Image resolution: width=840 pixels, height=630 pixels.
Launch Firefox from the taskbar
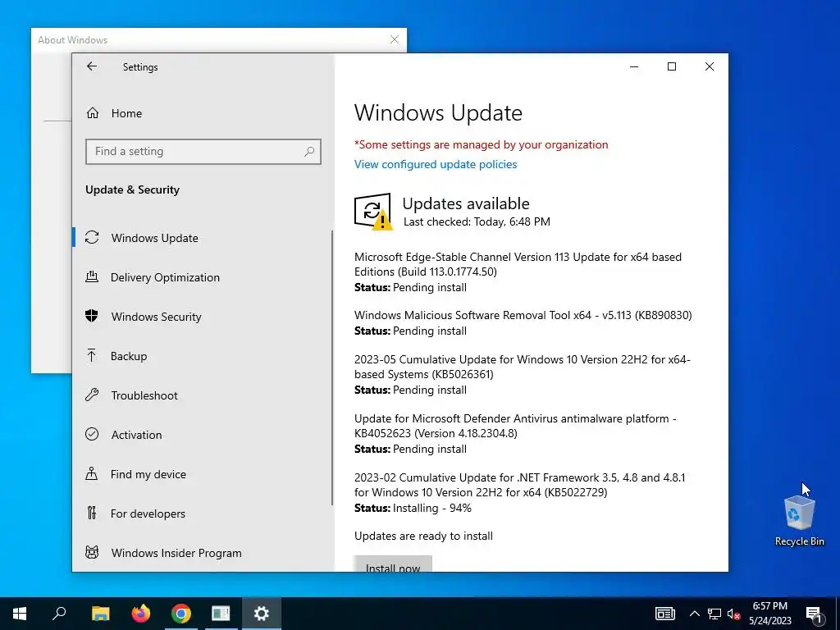pos(141,614)
